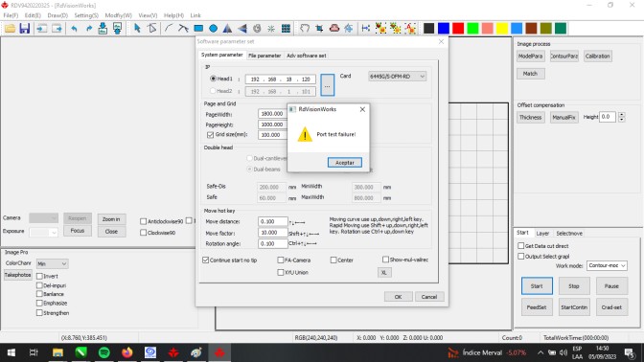The width and height of the screenshot is (644, 362).
Task: Select the yellow color swatch
Action: click(x=502, y=29)
